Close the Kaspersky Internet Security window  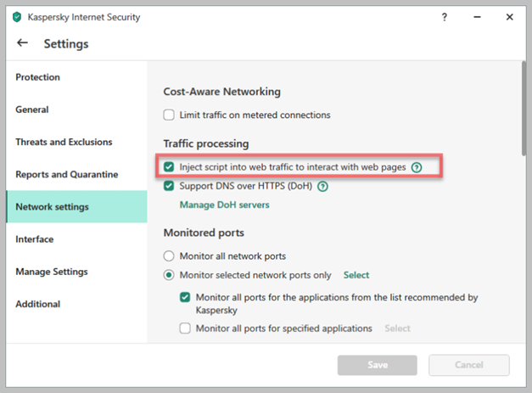point(509,17)
